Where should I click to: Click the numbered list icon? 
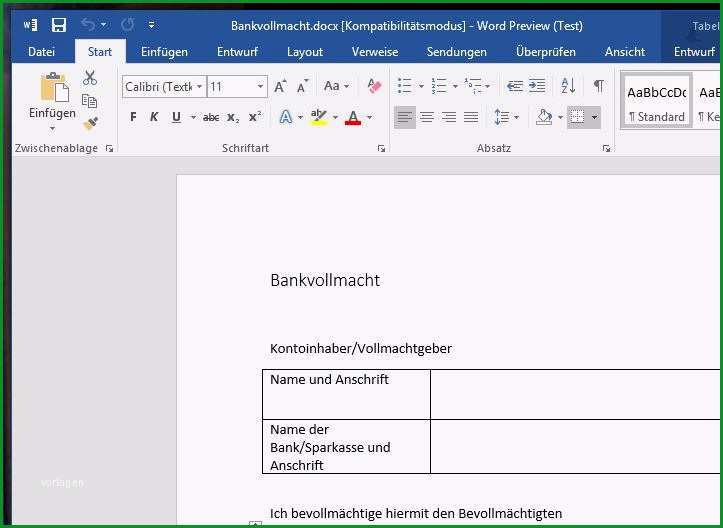tap(439, 86)
